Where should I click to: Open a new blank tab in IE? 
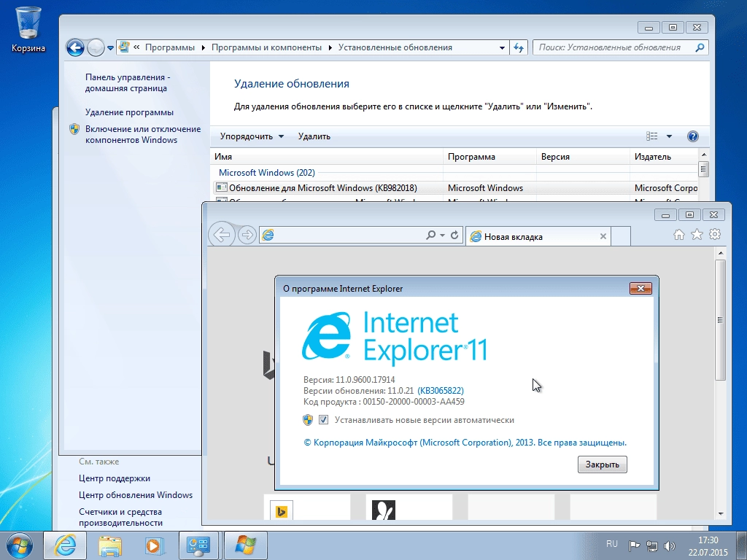point(621,236)
